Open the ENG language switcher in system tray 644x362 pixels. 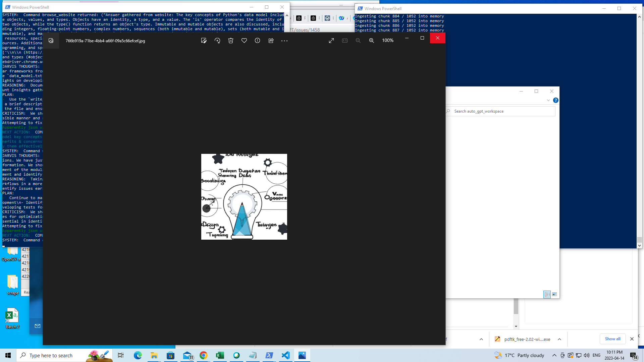596,355
